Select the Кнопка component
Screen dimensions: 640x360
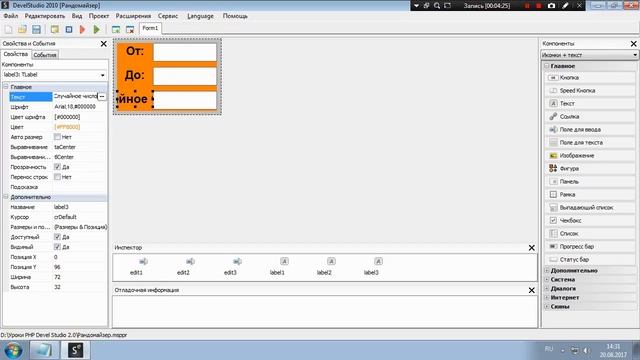click(x=590, y=78)
